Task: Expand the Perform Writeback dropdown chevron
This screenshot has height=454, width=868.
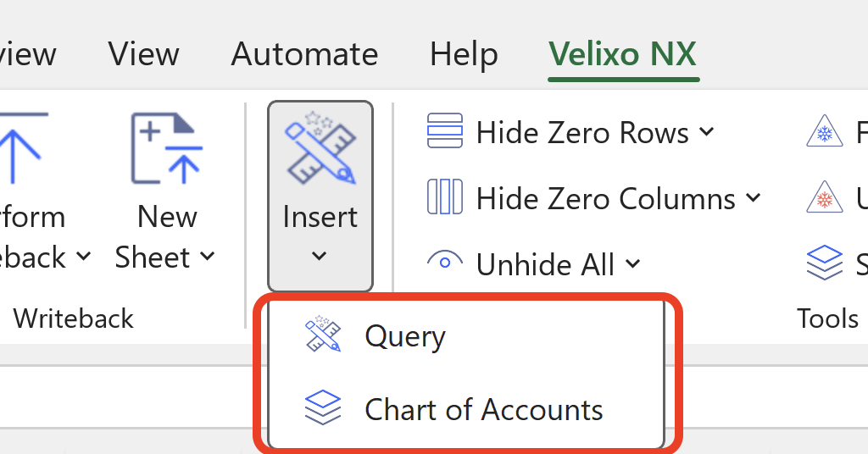Action: click(x=83, y=256)
